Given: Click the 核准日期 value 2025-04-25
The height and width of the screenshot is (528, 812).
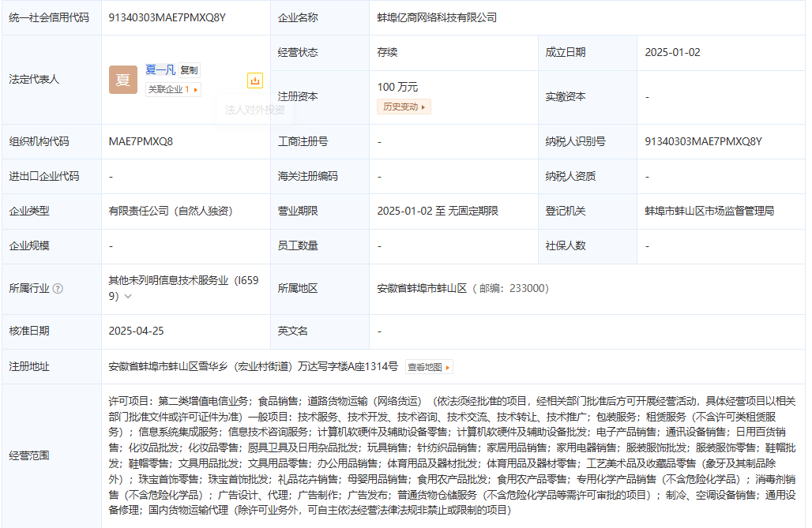Looking at the screenshot, I should pyautogui.click(x=137, y=331).
